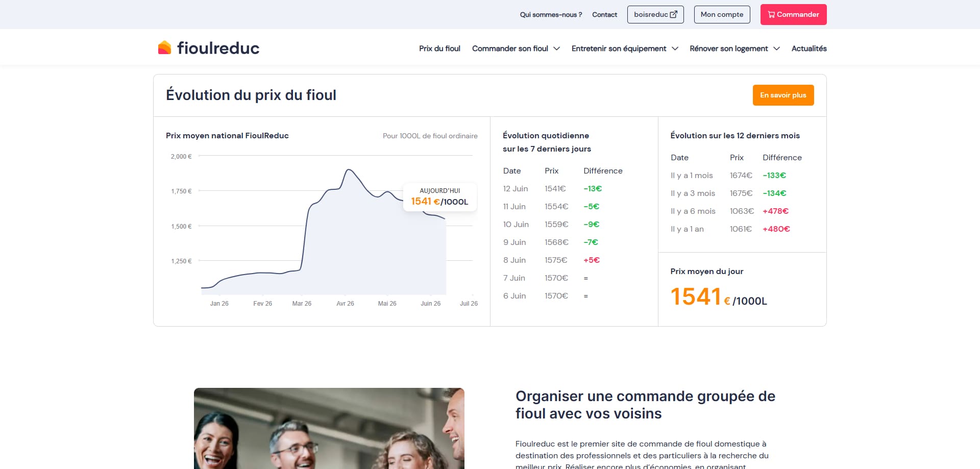Click the large 1541 daily average price
The height and width of the screenshot is (469, 980).
coord(696,297)
